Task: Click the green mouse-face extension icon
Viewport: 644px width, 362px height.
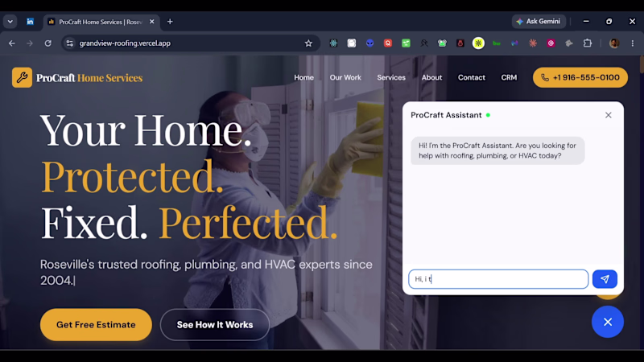Action: [442, 43]
